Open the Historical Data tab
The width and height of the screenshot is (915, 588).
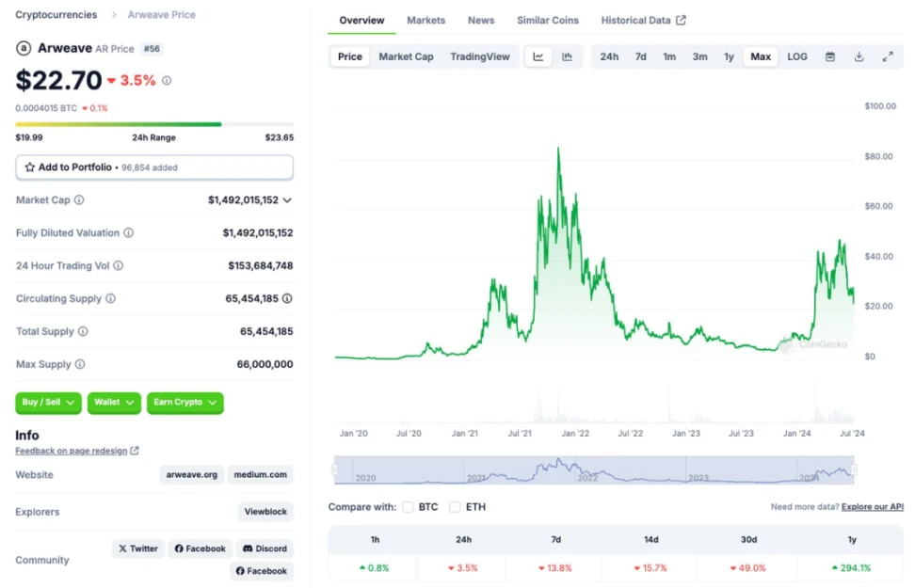click(x=643, y=20)
